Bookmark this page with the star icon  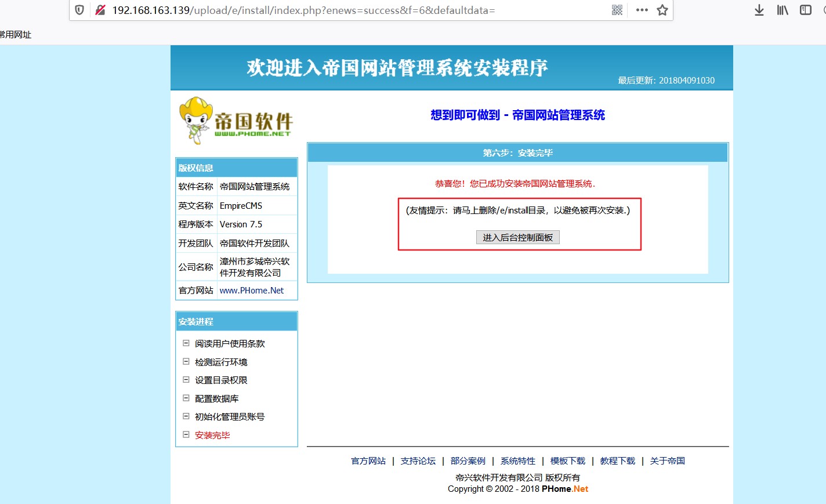662,10
